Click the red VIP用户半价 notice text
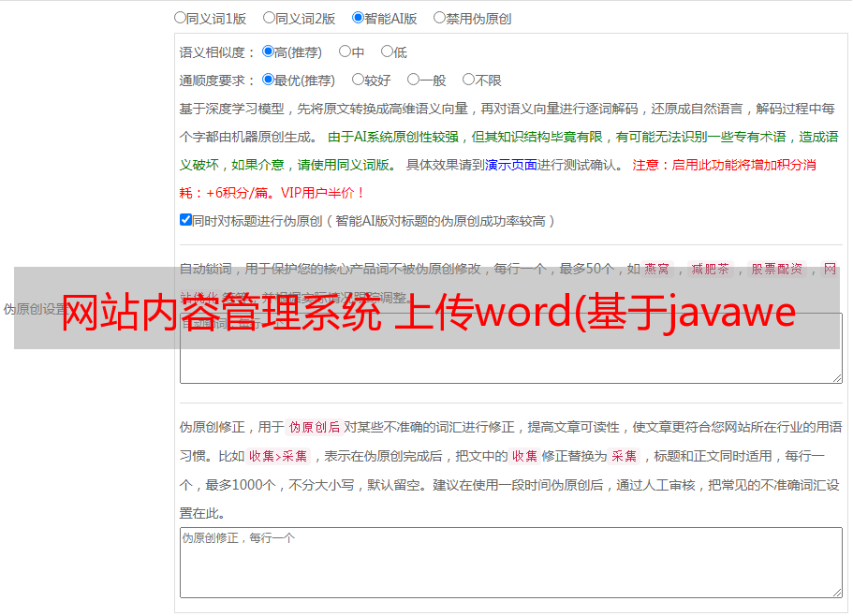The image size is (853, 616). (323, 193)
